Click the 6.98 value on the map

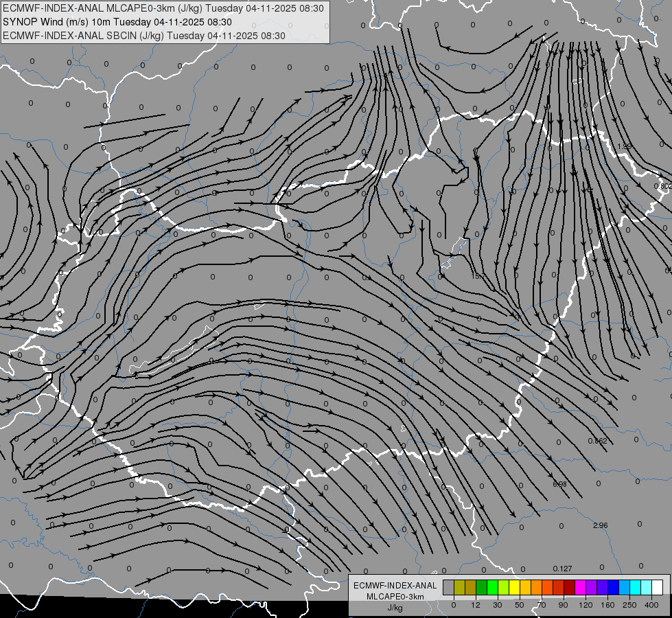coord(559,484)
